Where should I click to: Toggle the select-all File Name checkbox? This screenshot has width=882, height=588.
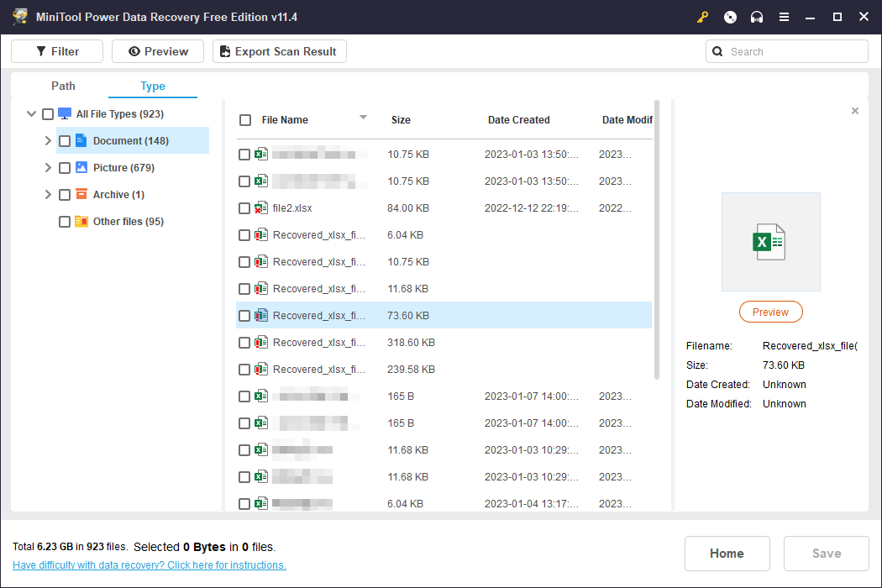[x=245, y=120]
